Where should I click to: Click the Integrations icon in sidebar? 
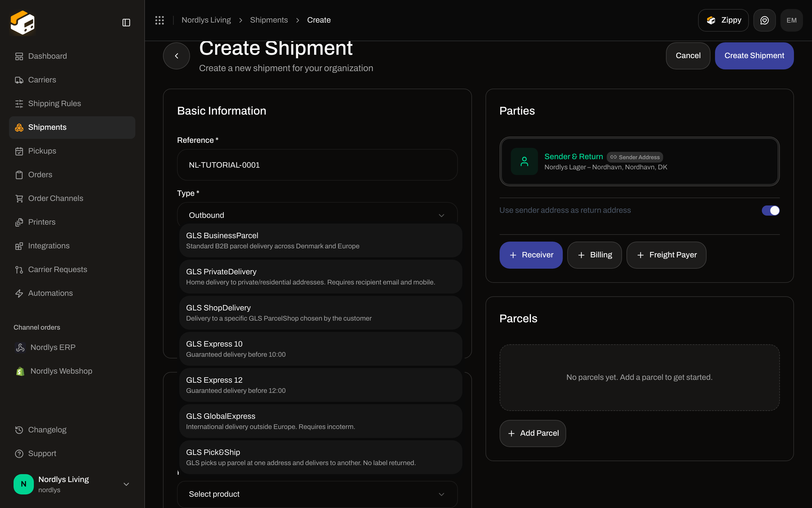[19, 246]
